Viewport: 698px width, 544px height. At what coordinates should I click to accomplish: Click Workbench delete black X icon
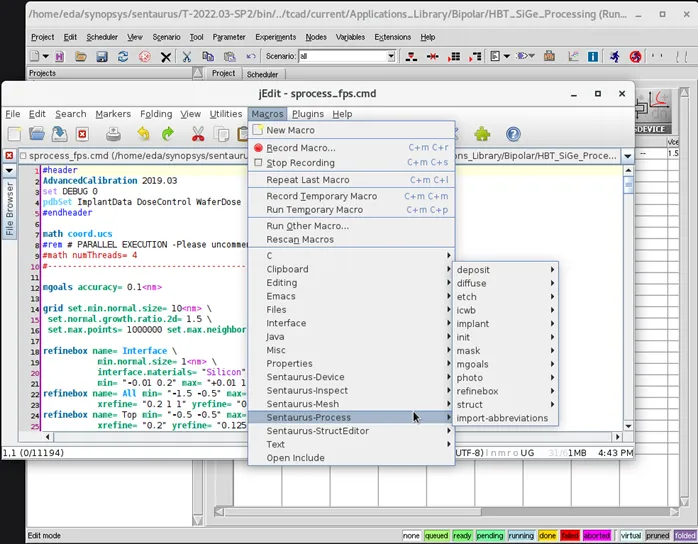click(166, 57)
